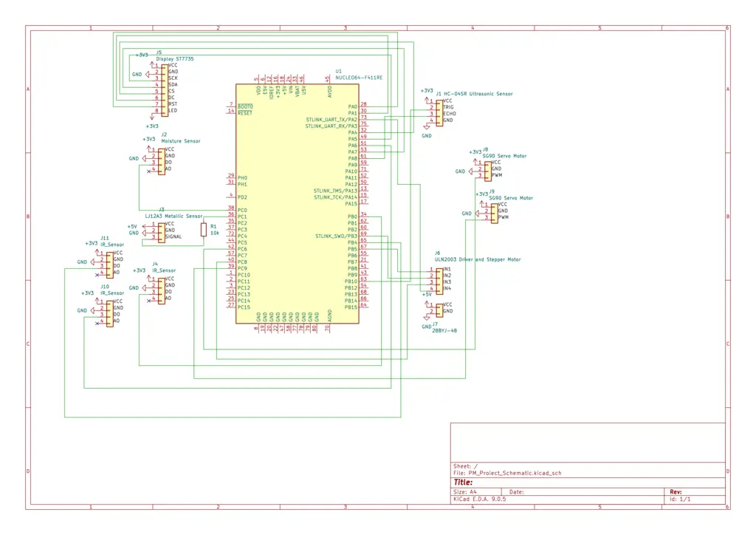Click the STLINK_TMS/PA13 pin name

[x=335, y=191]
